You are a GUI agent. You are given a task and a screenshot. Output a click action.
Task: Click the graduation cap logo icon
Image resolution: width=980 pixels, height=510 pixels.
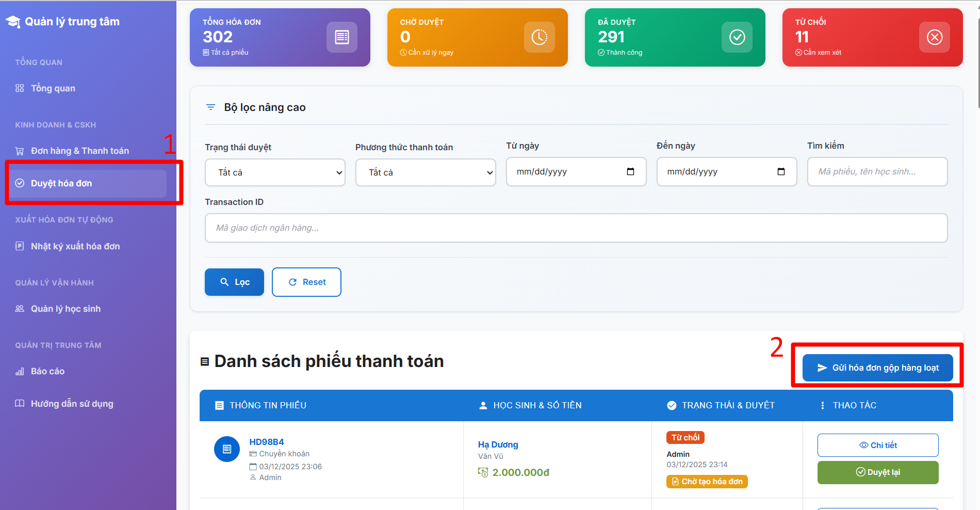pos(13,22)
